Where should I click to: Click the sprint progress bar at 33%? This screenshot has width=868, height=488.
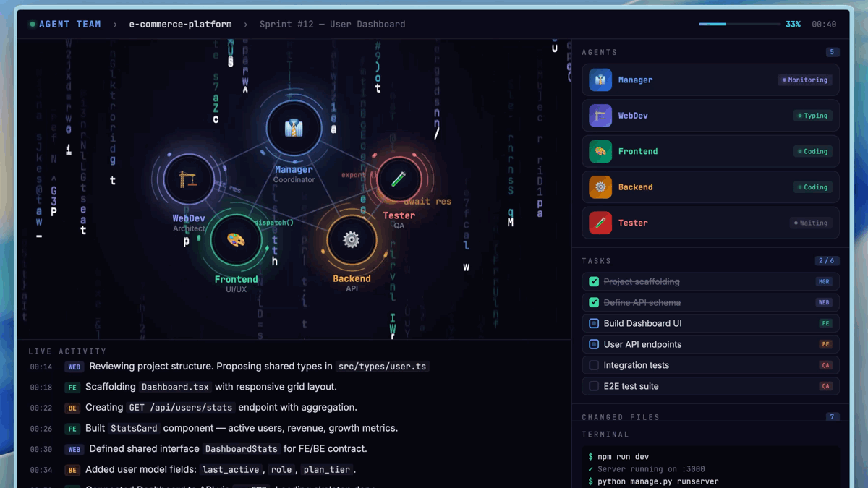(x=739, y=25)
